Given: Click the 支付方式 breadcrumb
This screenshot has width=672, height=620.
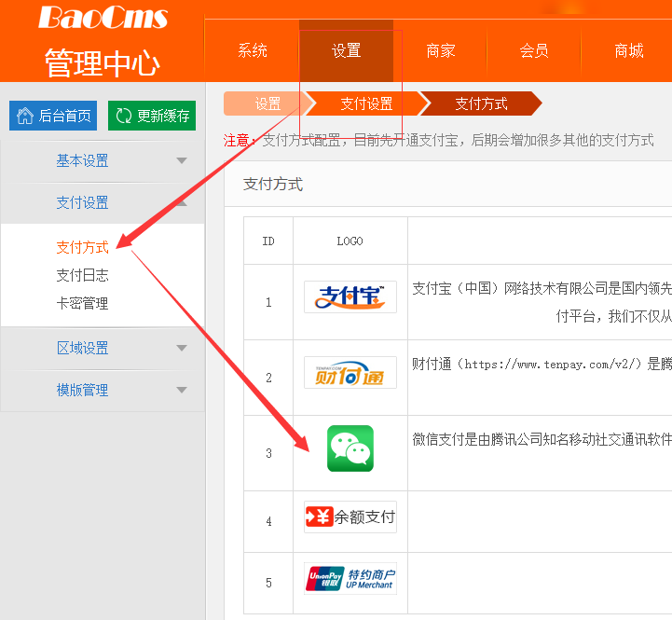Looking at the screenshot, I should (x=481, y=103).
